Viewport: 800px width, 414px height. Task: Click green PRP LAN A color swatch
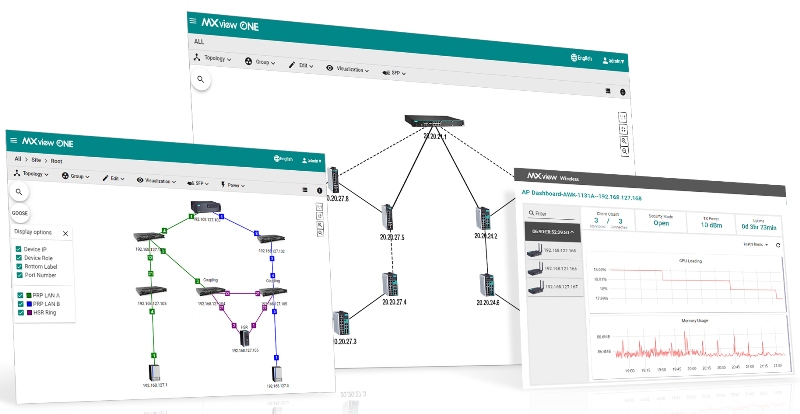point(29,296)
